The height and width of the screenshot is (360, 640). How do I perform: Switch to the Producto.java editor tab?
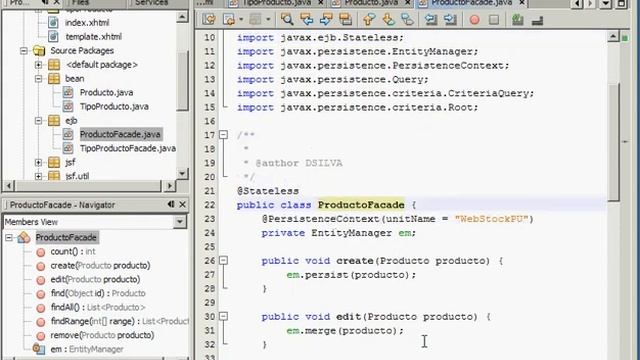pyautogui.click(x=371, y=3)
